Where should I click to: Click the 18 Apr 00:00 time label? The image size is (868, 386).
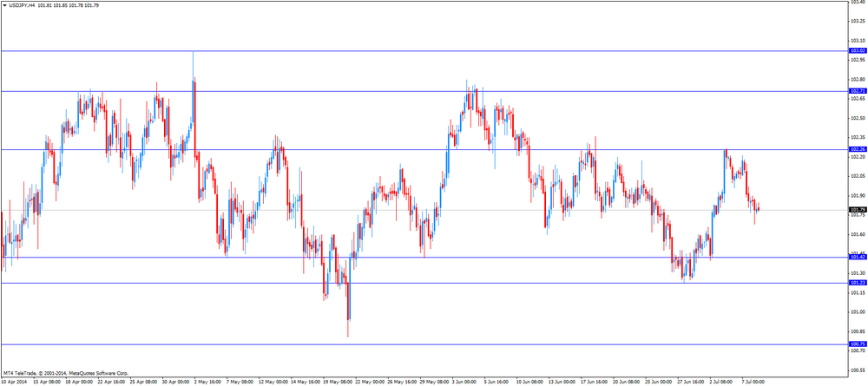(x=79, y=383)
